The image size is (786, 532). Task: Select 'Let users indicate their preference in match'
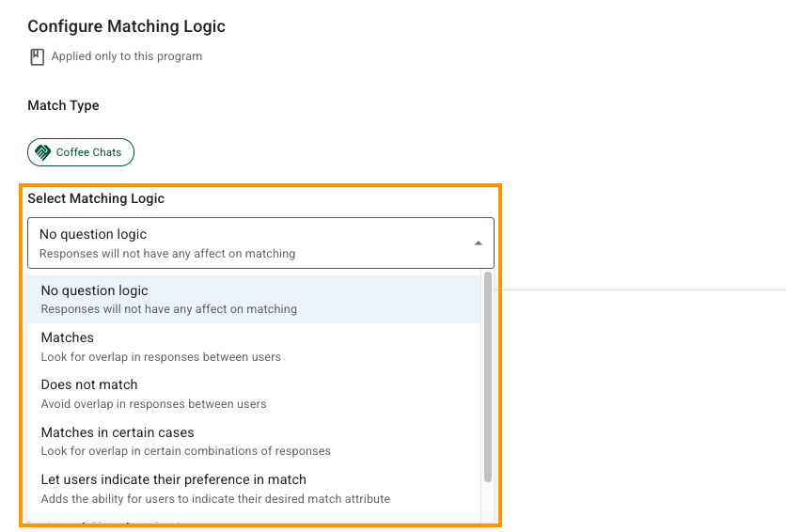174,479
